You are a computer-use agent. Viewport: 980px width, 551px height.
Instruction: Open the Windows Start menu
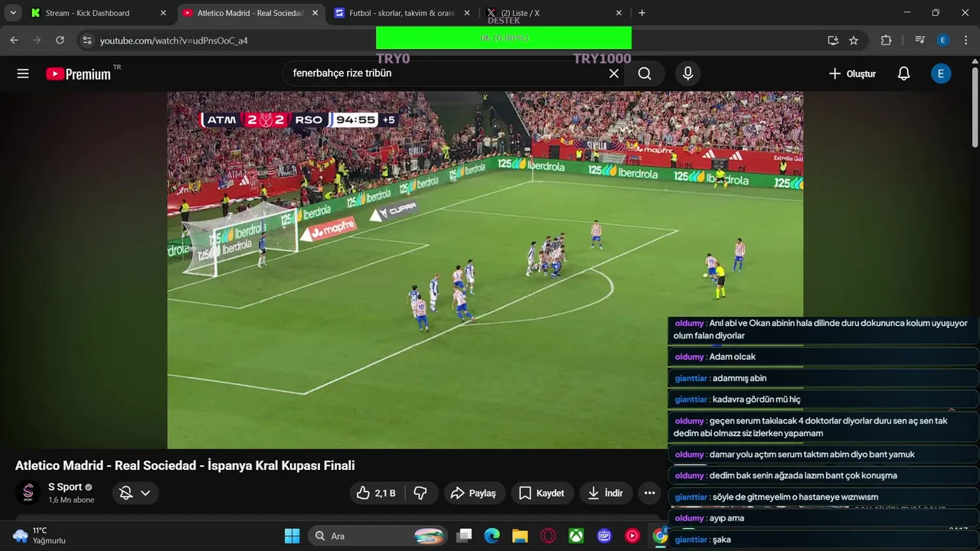[x=292, y=536]
